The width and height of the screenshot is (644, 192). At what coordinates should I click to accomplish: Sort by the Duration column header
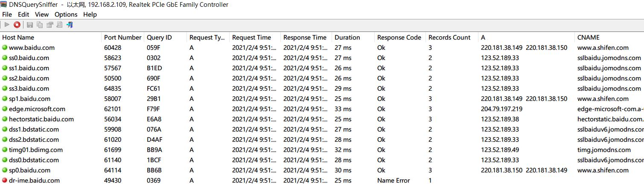347,37
